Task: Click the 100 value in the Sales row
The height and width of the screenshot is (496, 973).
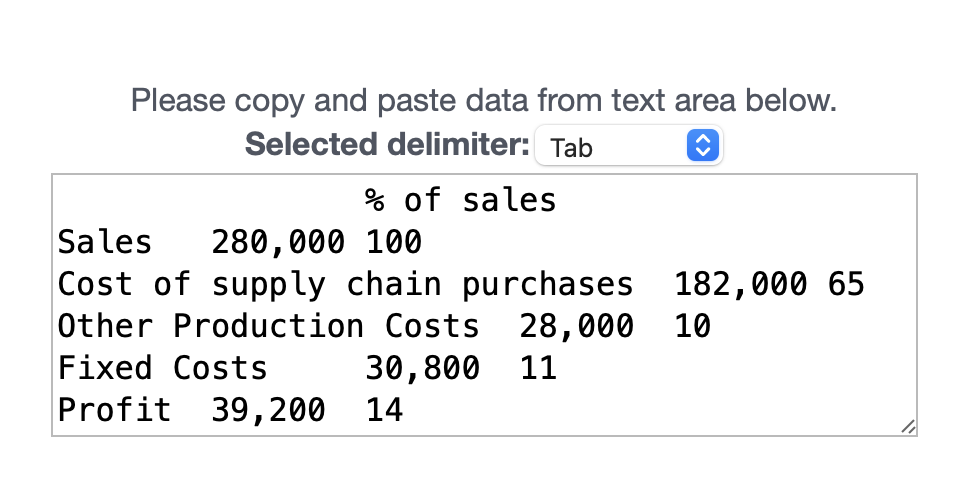Action: click(394, 242)
